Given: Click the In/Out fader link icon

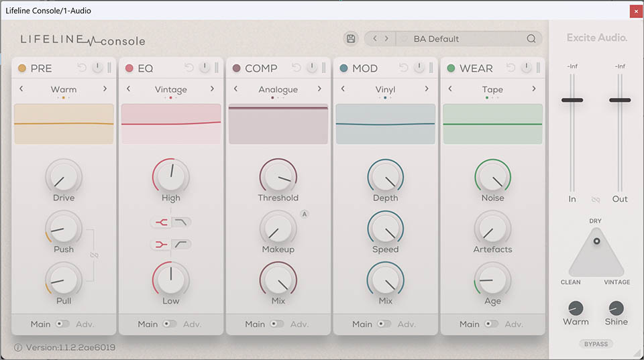Looking at the screenshot, I should click(x=596, y=199).
